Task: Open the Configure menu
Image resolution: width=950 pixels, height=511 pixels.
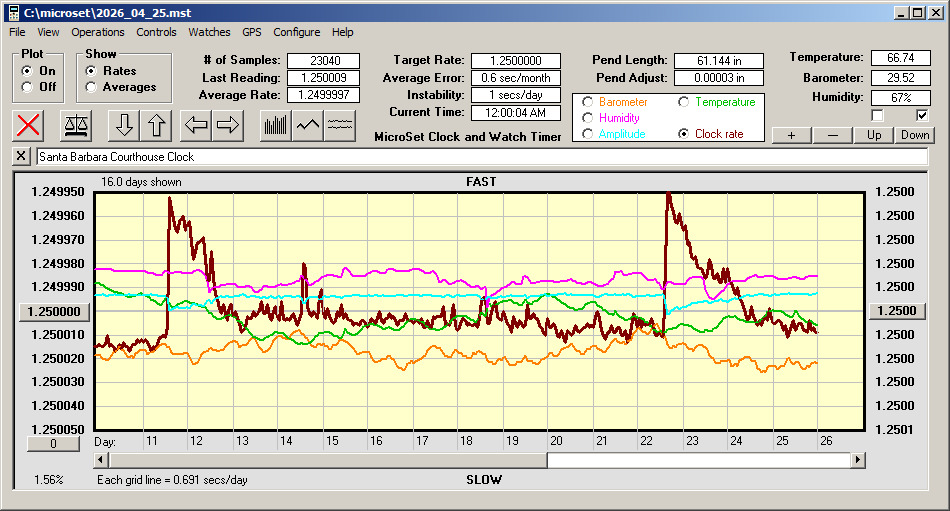Action: [x=297, y=32]
